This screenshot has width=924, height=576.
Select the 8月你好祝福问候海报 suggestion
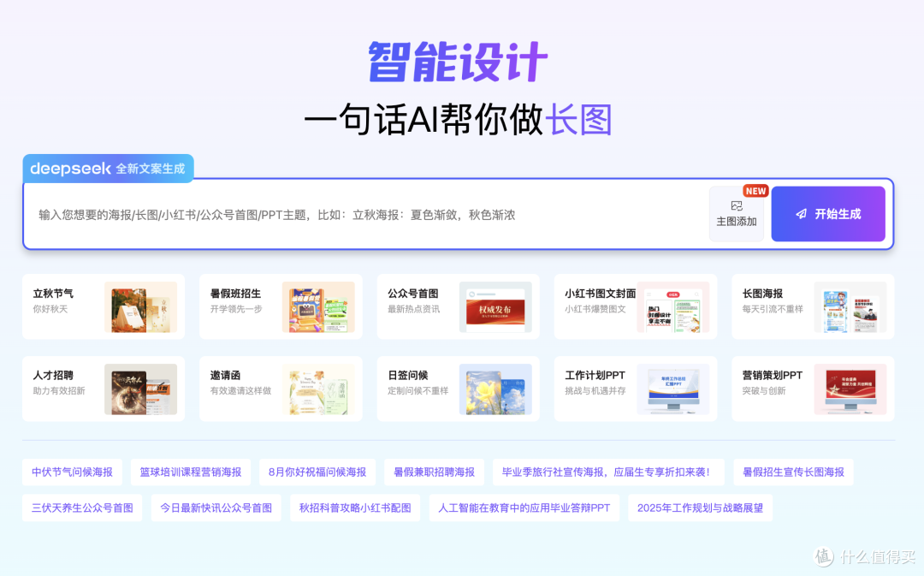pyautogui.click(x=317, y=472)
